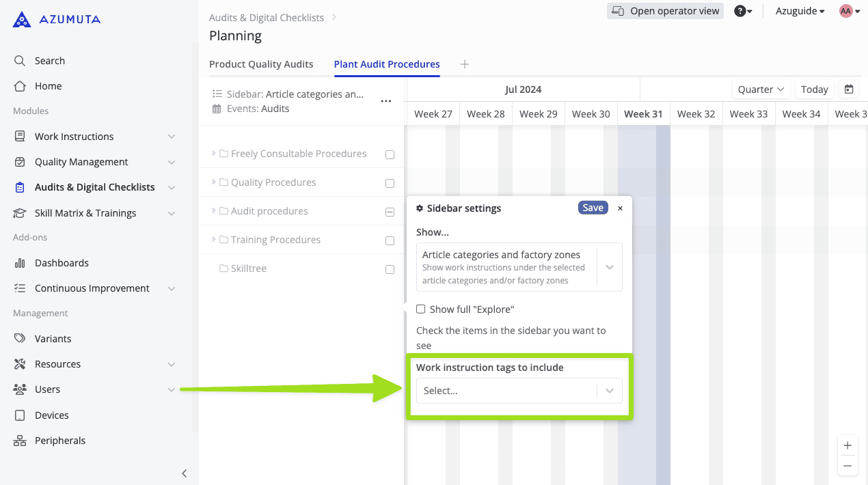Expand the Quality Procedures folder
The width and height of the screenshot is (868, 485).
[214, 182]
